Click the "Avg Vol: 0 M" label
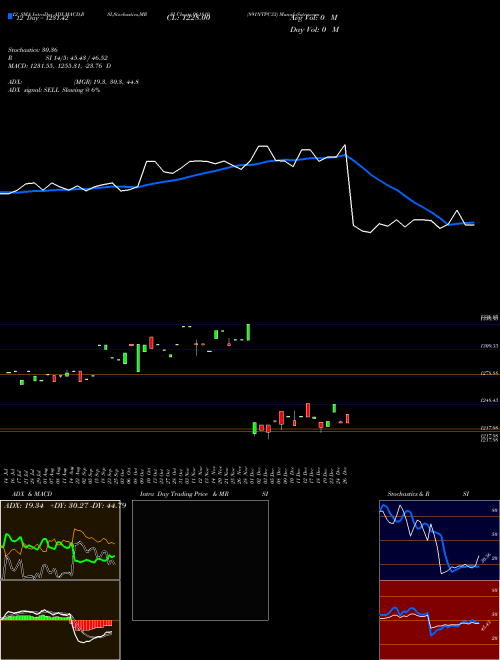This screenshot has height=660, width=500. pos(314,18)
